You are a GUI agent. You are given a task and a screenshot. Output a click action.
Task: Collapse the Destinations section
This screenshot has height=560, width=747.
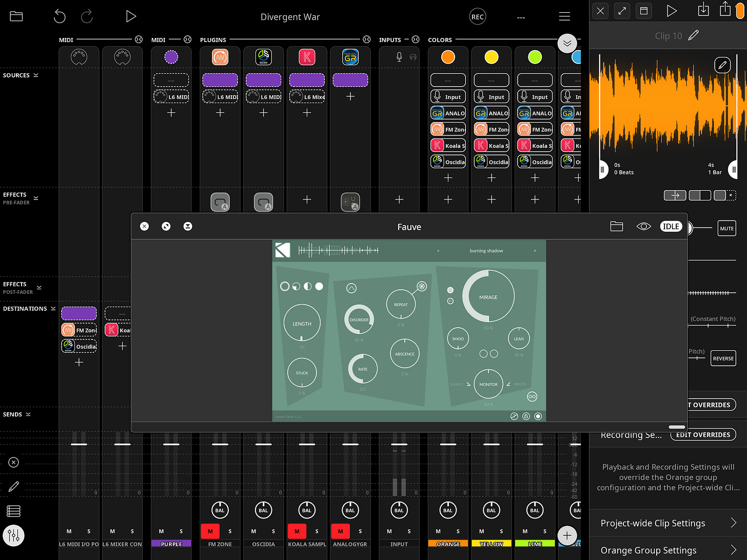click(x=53, y=309)
